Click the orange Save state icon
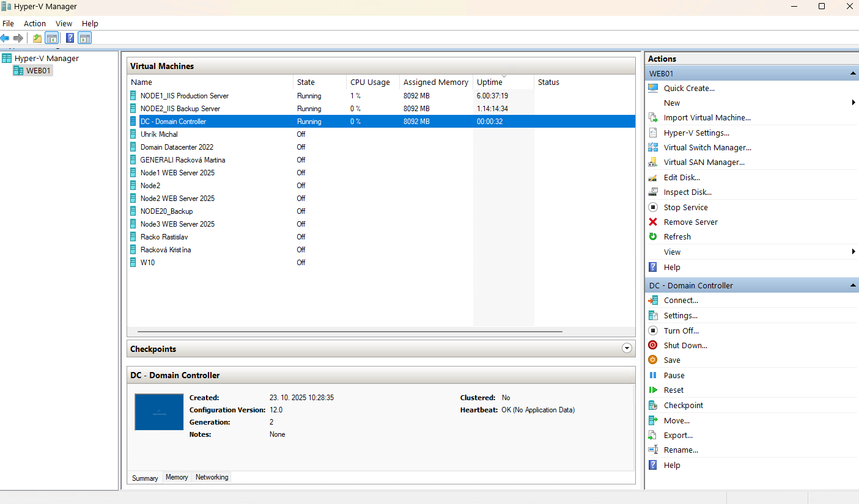The width and height of the screenshot is (859, 504). 653,360
